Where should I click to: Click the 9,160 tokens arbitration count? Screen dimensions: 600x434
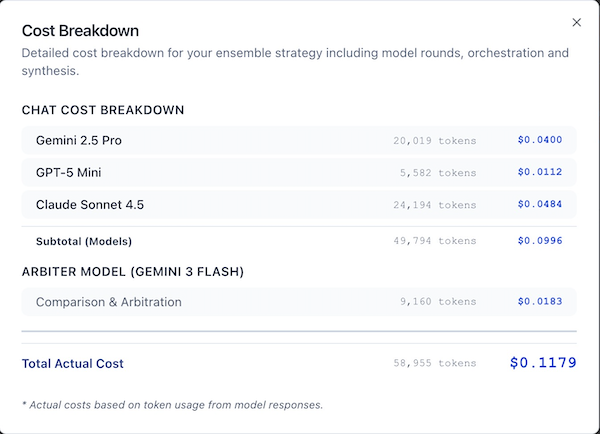(x=438, y=302)
